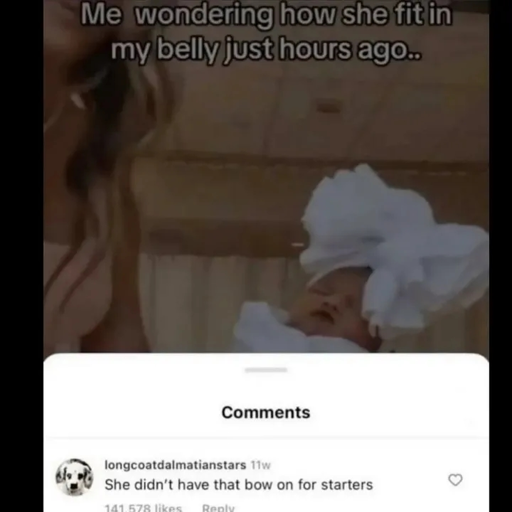Viewport: 512px width, 512px height.
Task: Select the comment text about the bow
Action: (239, 485)
